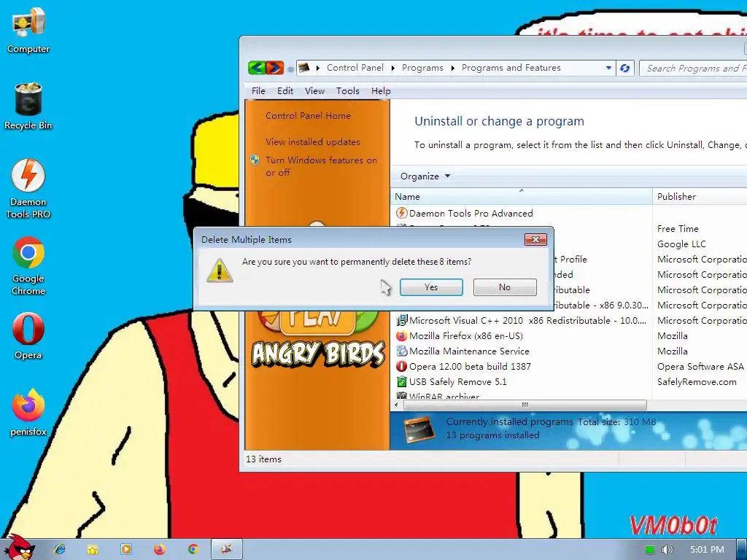Open Internet Explorer from taskbar
This screenshot has height=560, width=747.
tap(60, 549)
